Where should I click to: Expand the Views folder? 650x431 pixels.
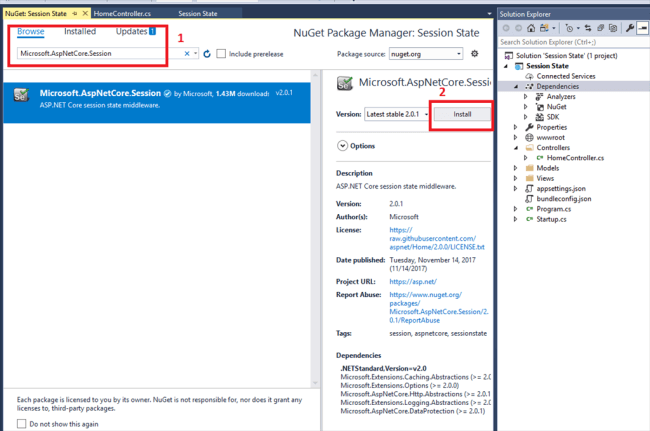point(515,178)
